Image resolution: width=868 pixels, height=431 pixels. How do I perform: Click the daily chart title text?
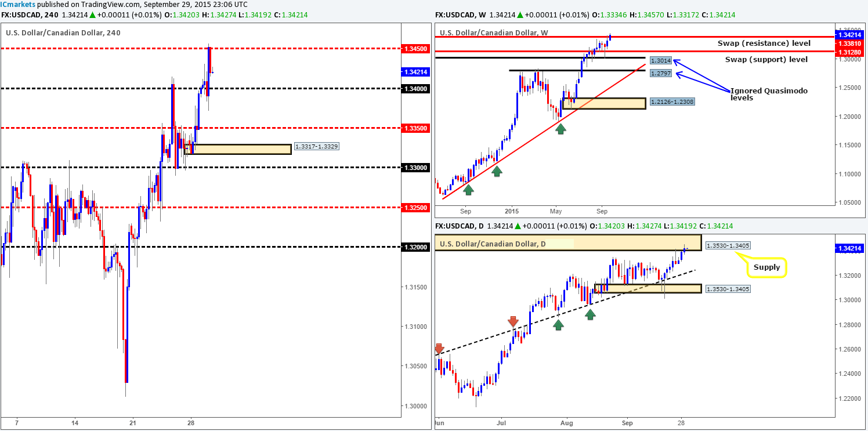pyautogui.click(x=492, y=244)
